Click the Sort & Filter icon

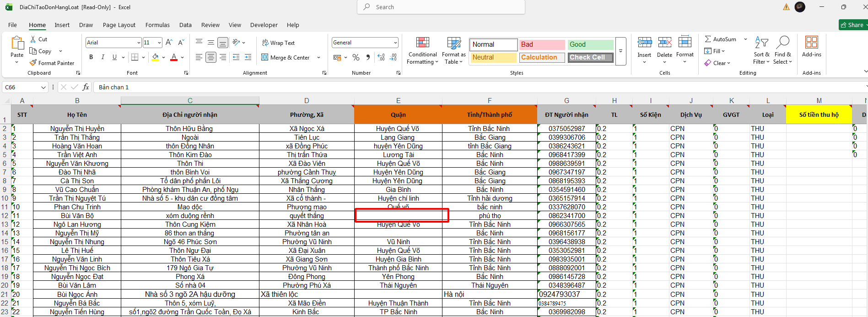point(761,43)
